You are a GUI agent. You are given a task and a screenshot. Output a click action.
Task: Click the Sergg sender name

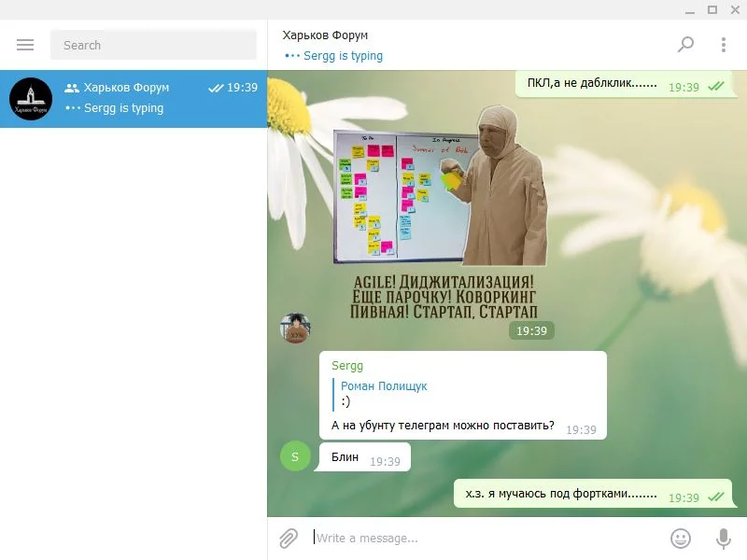click(347, 366)
